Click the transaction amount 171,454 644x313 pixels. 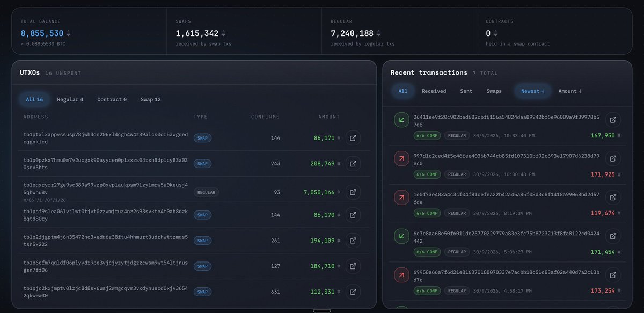click(603, 252)
